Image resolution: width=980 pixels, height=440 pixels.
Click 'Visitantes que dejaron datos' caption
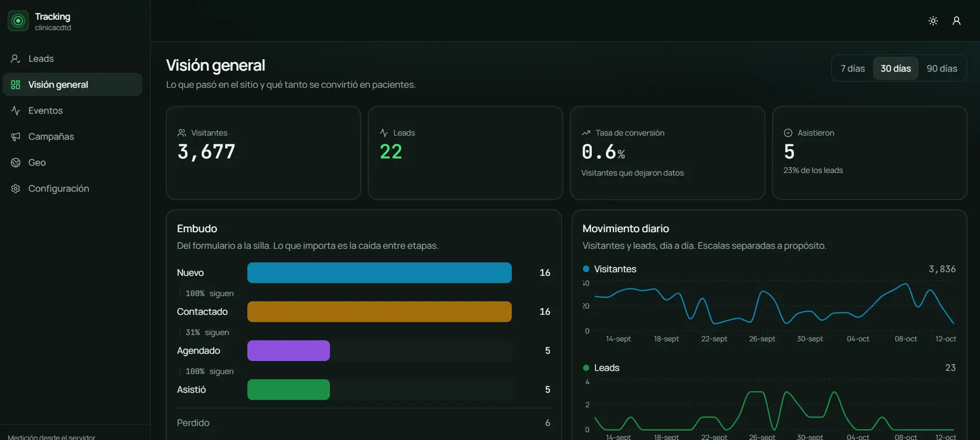(632, 173)
